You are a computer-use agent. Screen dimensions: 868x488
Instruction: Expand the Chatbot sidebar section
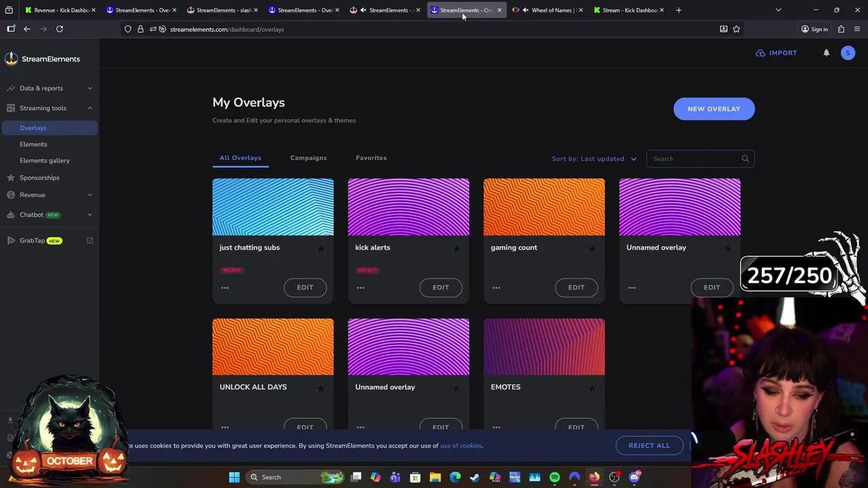(x=49, y=215)
